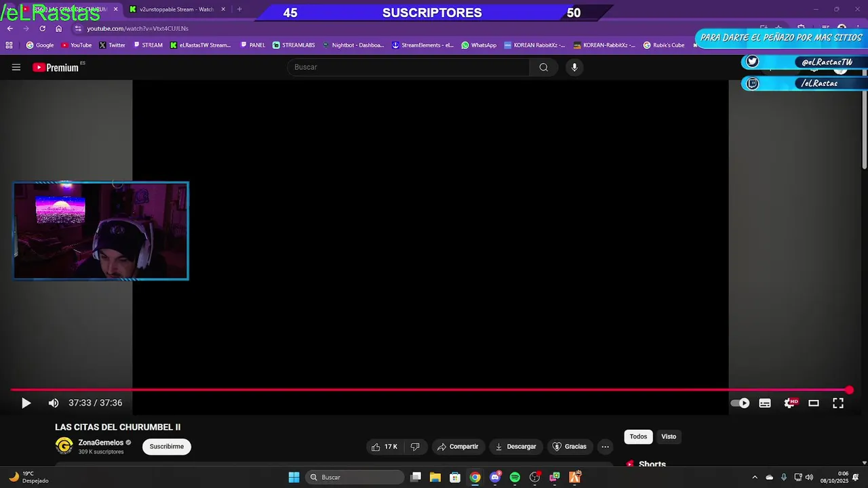Reload the page

(x=42, y=28)
